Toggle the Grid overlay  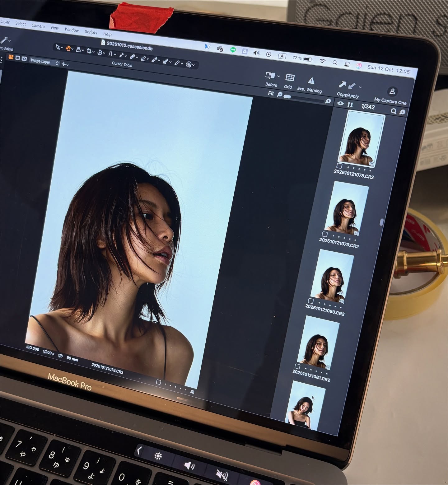coord(290,77)
